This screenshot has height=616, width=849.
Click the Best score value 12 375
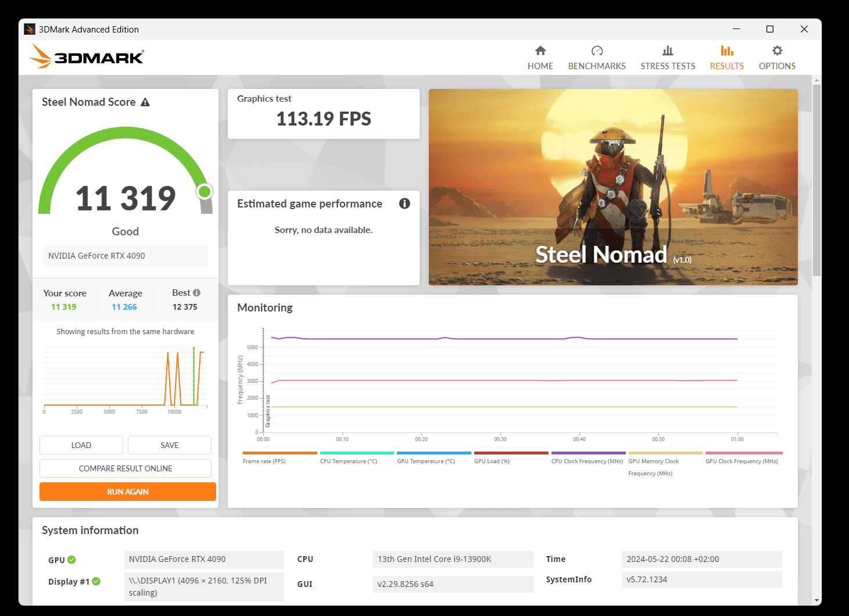coord(185,307)
